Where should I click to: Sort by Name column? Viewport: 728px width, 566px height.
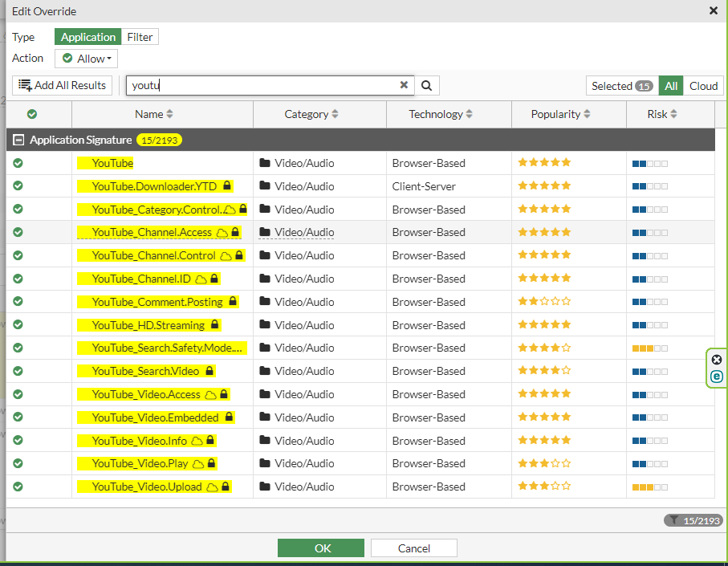point(154,114)
